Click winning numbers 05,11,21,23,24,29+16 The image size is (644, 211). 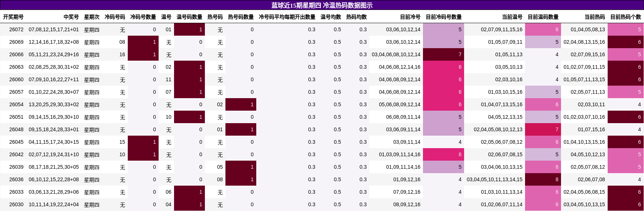click(54, 54)
